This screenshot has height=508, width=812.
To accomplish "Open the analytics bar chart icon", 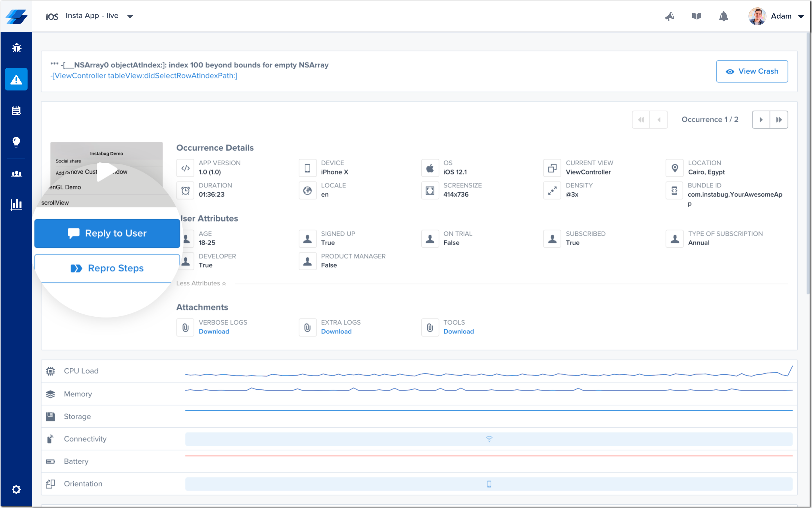I will (x=16, y=204).
